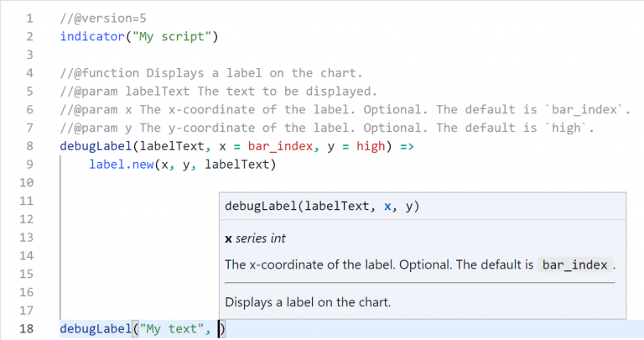Click line number 8 in the gutter
This screenshot has height=340, width=644.
click(29, 146)
